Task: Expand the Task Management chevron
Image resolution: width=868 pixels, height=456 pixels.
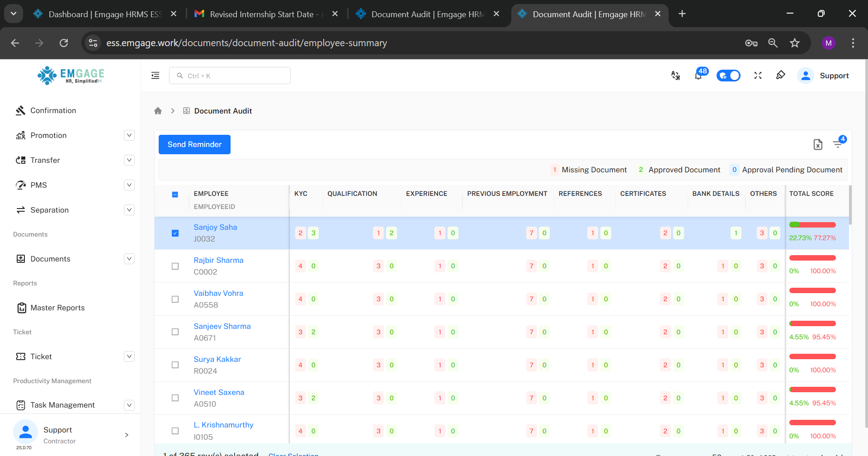Action: click(129, 405)
